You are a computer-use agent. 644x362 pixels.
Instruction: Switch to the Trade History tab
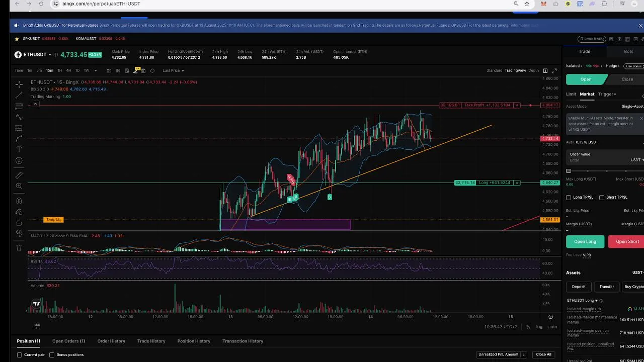[x=151, y=341]
